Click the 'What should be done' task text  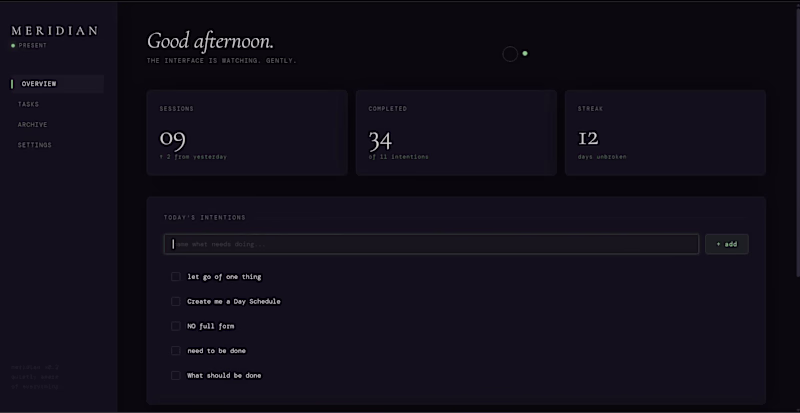tap(224, 375)
